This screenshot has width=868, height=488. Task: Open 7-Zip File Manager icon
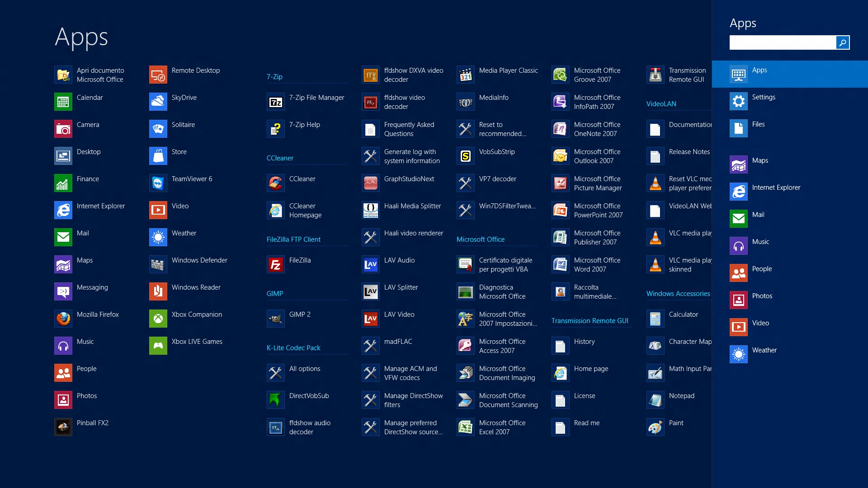click(x=276, y=102)
